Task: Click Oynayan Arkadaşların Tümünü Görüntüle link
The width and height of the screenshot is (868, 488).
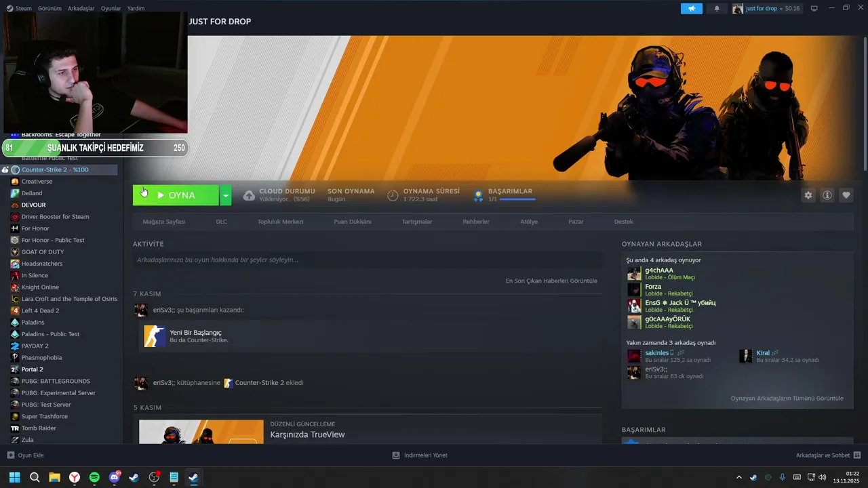Action: pos(787,399)
